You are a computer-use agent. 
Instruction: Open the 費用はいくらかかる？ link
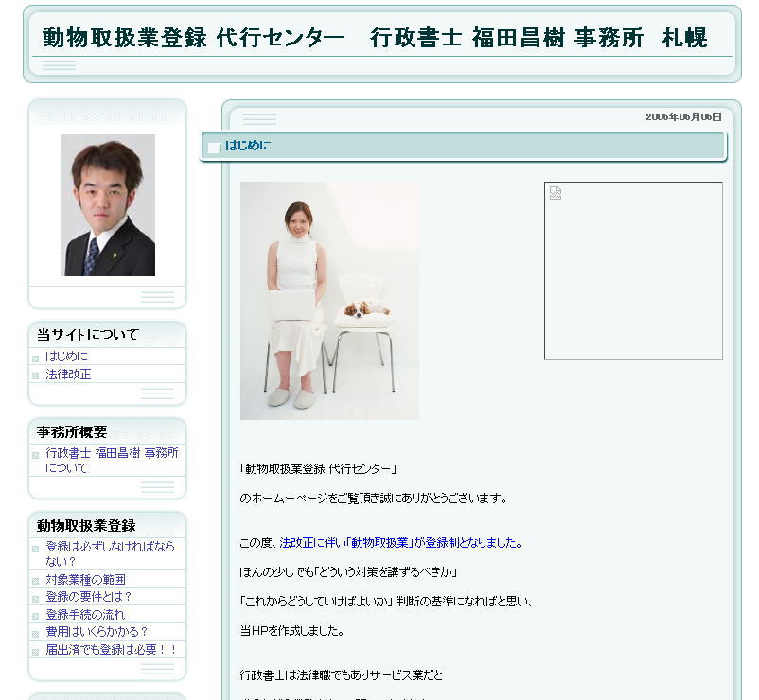pyautogui.click(x=96, y=632)
